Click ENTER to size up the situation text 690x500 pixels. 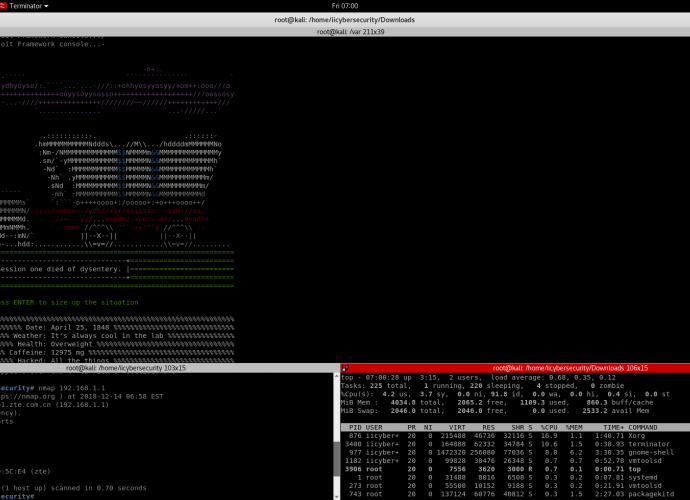click(x=69, y=302)
